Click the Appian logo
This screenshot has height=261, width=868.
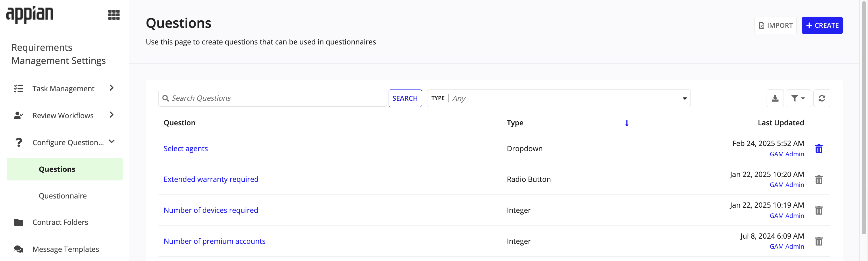coord(30,15)
